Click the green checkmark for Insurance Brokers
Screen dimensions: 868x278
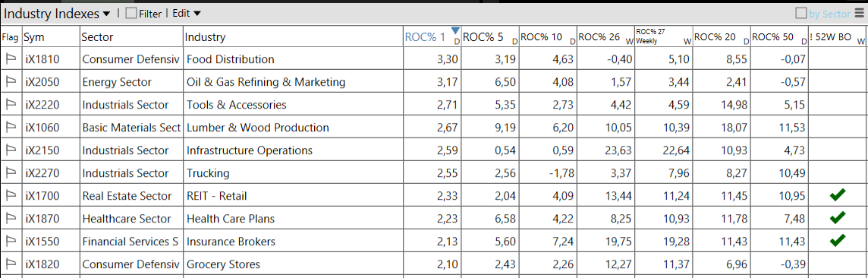(x=838, y=241)
